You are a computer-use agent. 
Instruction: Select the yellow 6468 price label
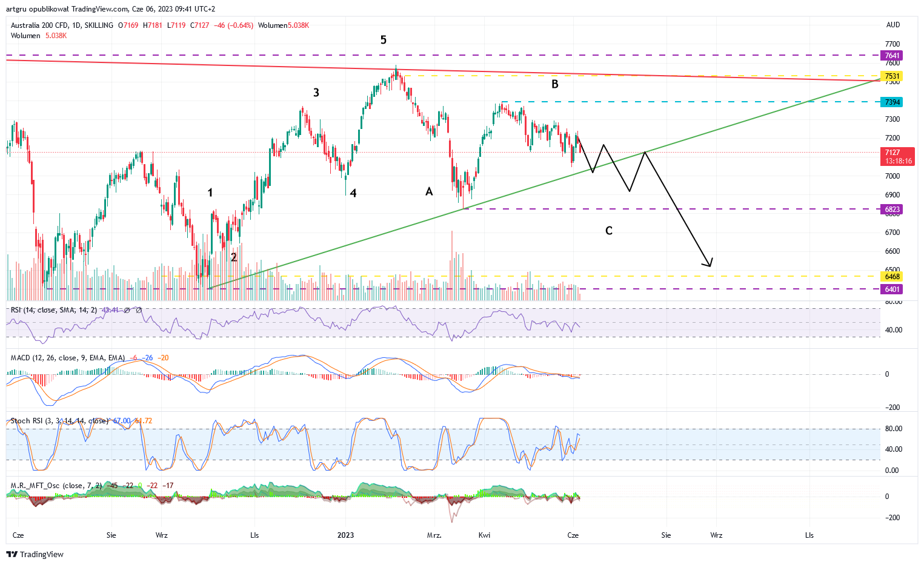tap(892, 277)
